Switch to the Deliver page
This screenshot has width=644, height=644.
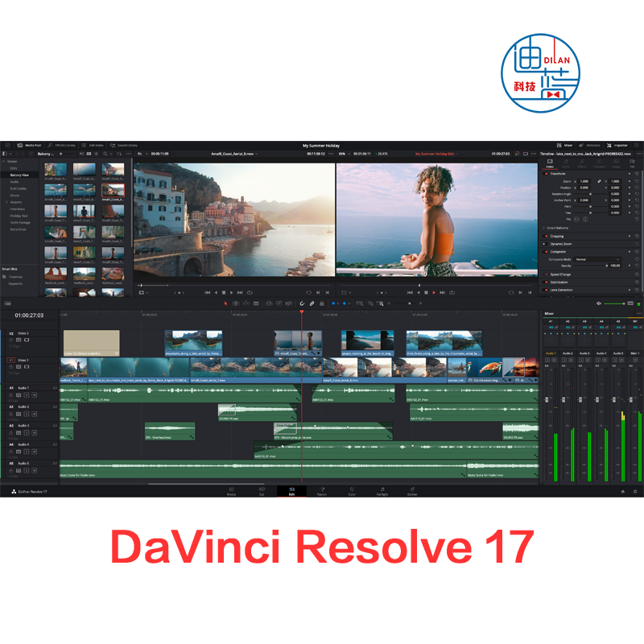(x=412, y=491)
